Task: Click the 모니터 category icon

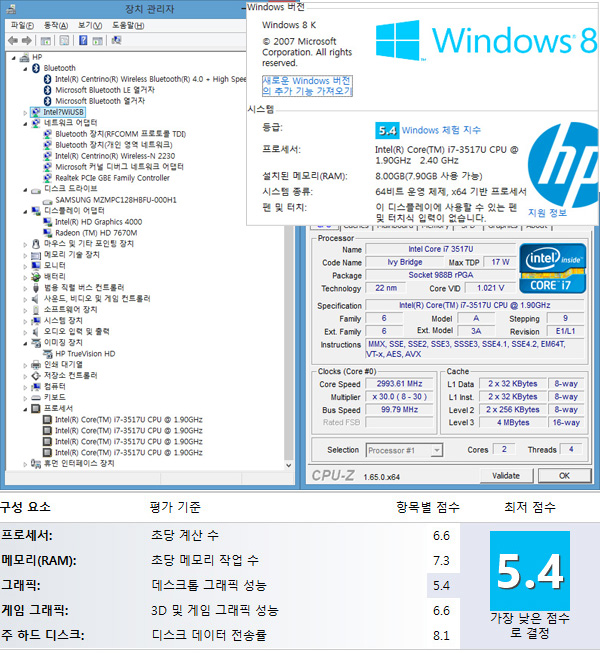Action: coord(36,266)
